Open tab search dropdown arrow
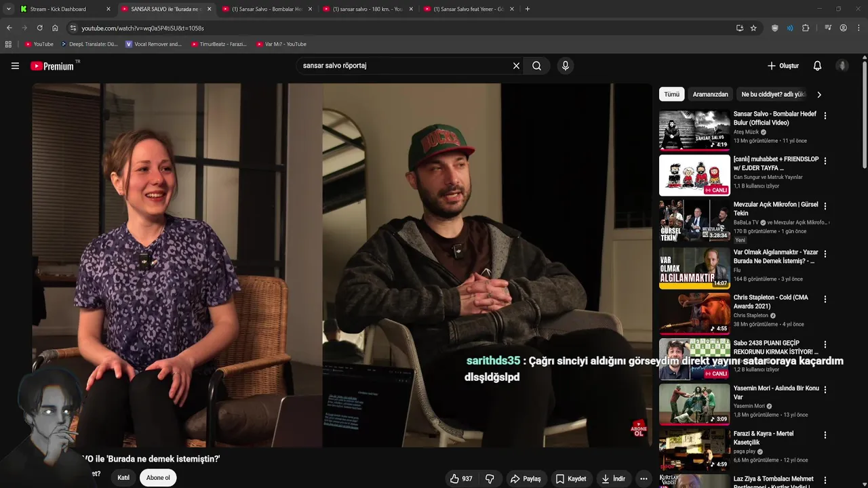Image resolution: width=868 pixels, height=488 pixels. (8, 9)
